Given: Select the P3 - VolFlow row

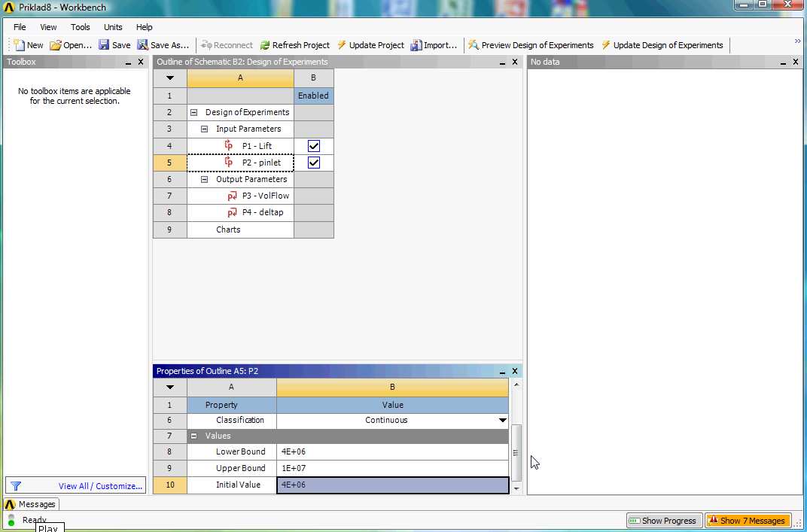Looking at the screenshot, I should 240,196.
